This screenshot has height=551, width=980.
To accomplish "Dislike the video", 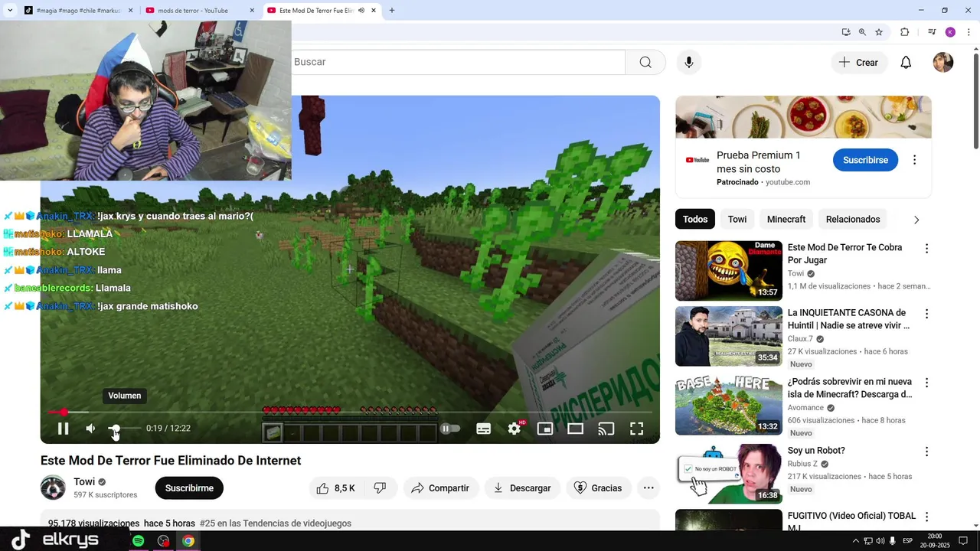I will pos(381,488).
